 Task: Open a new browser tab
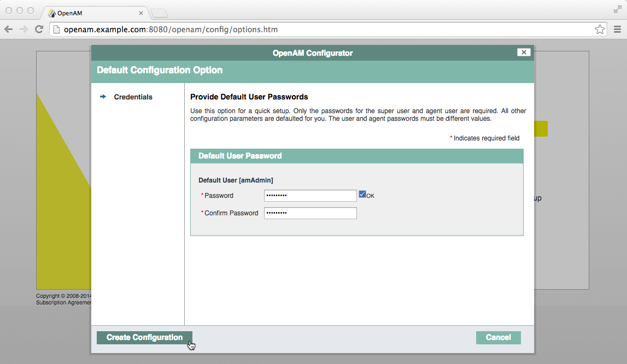pos(159,14)
